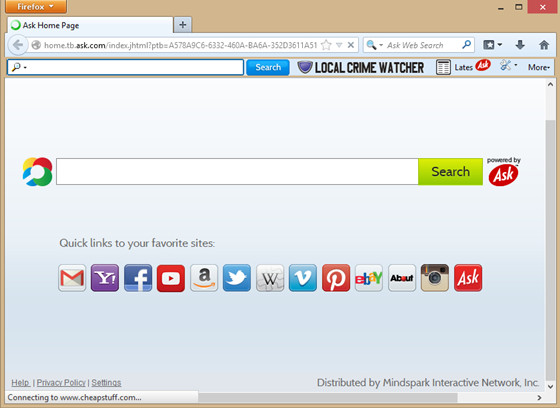Click the vertical scrollbar up arrow
This screenshot has height=408, width=560.
point(550,85)
